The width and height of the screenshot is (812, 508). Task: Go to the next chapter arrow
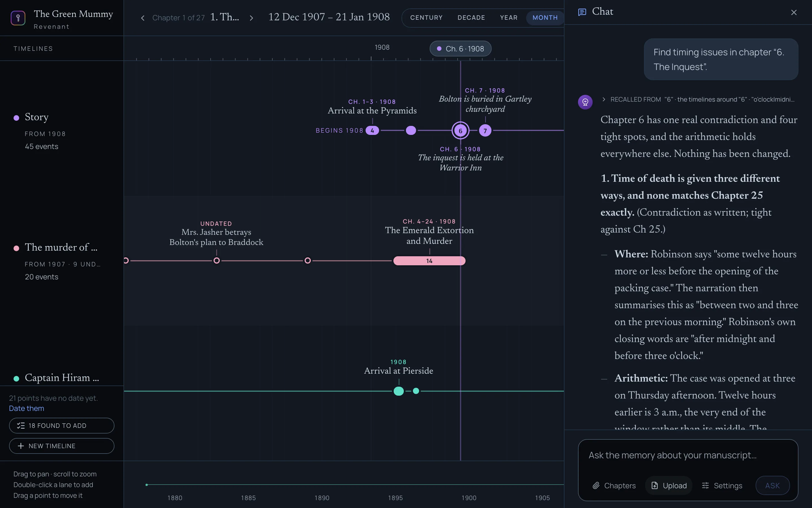pos(251,18)
